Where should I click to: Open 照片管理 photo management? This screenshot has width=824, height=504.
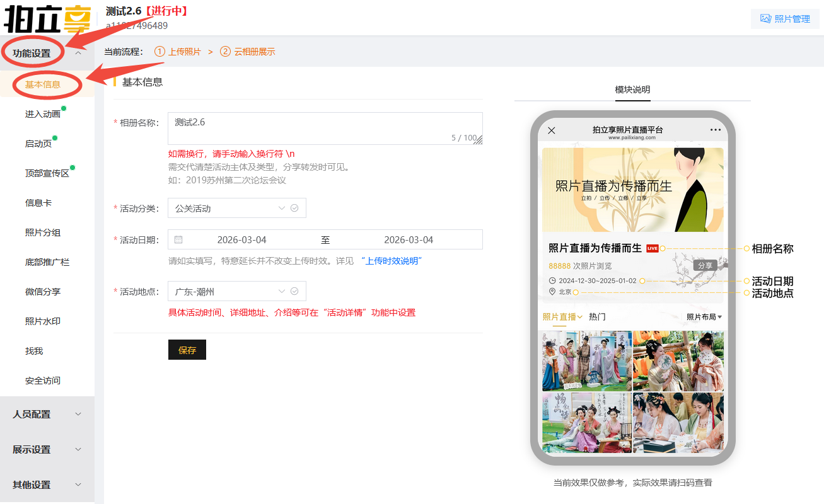point(785,19)
